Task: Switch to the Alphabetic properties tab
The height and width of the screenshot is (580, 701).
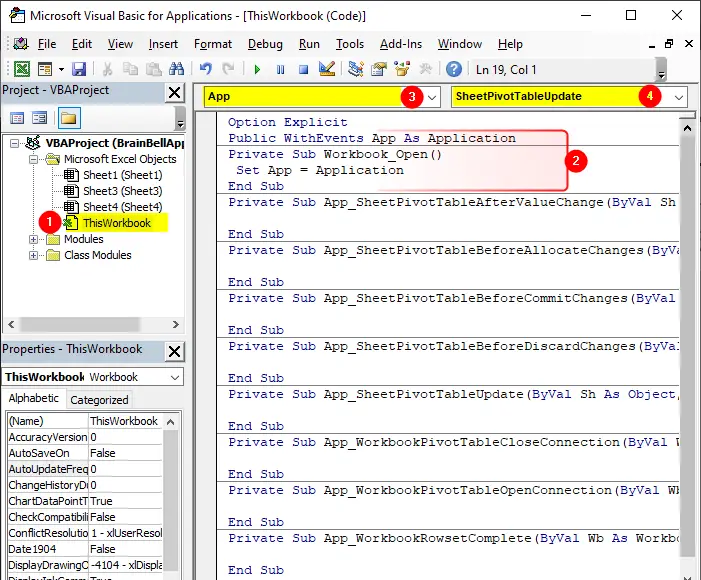Action: pos(34,398)
